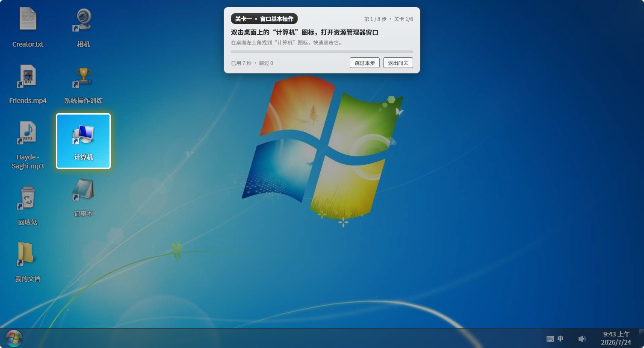
Task: Click the 第 1 / 8 步 · 关卡 1/6 counter text
Action: point(389,19)
